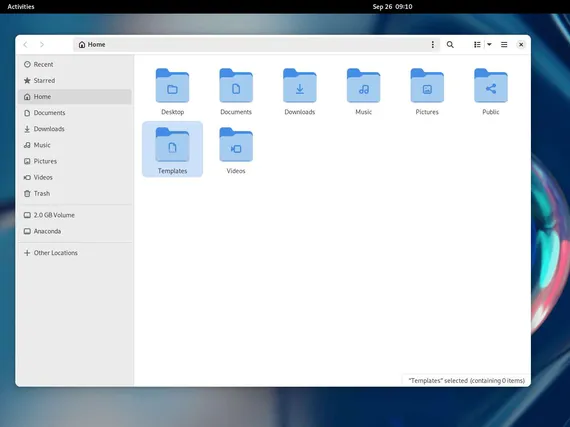Open the search magnifier icon
Image resolution: width=570 pixels, height=427 pixels.
tap(450, 44)
